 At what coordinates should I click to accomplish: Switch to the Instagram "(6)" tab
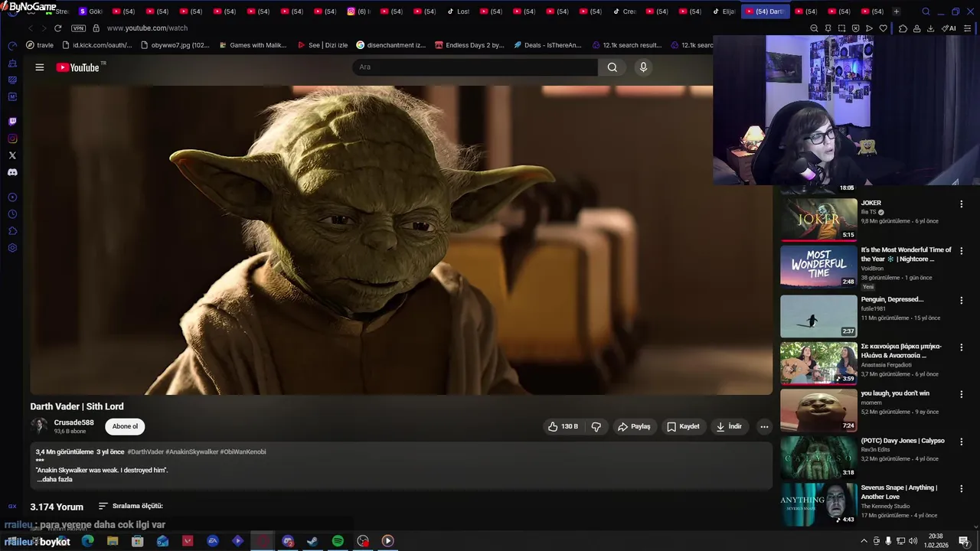coord(358,11)
